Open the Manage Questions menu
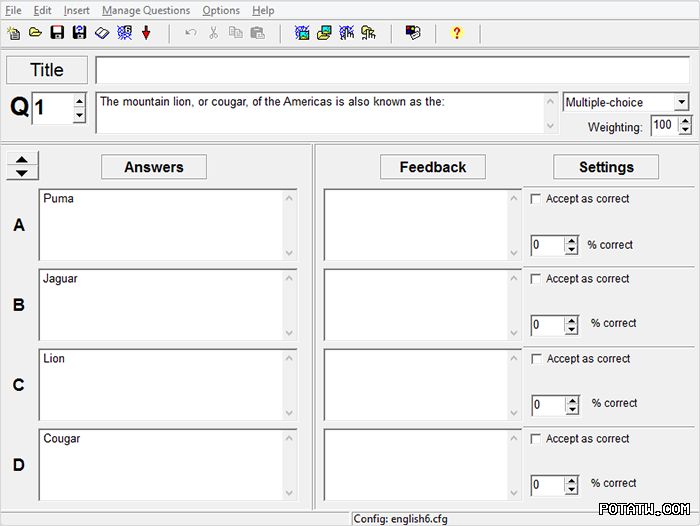700x526 pixels. pos(146,10)
